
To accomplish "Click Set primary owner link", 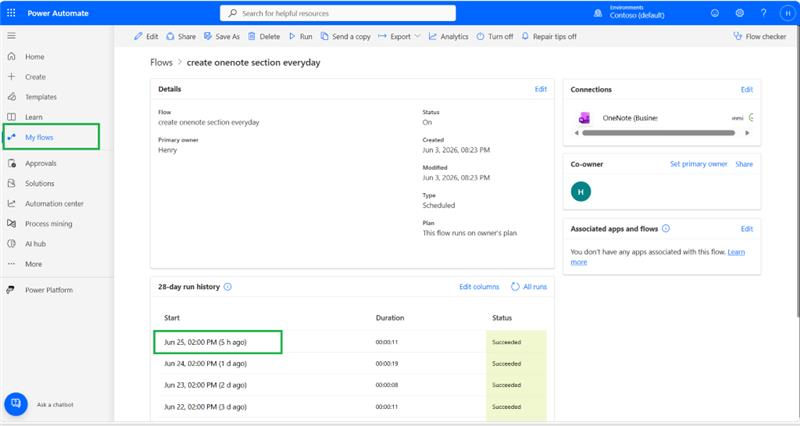I will pyautogui.click(x=698, y=164).
